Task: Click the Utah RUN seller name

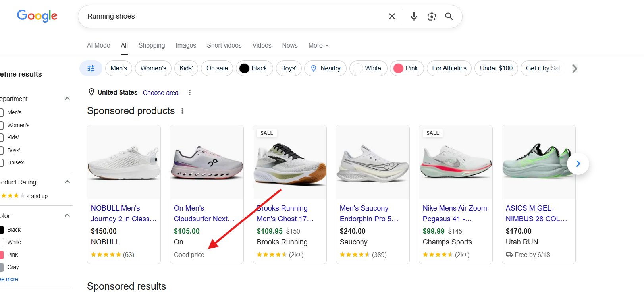Action: pyautogui.click(x=522, y=242)
